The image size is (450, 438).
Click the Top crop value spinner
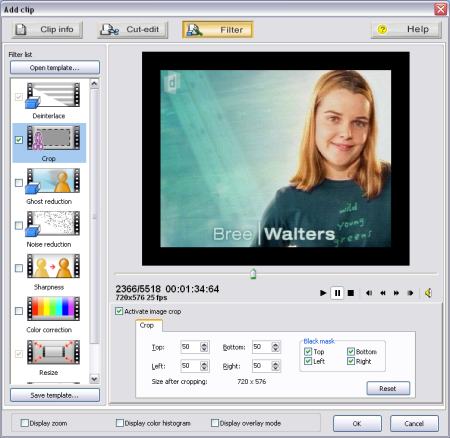204,347
